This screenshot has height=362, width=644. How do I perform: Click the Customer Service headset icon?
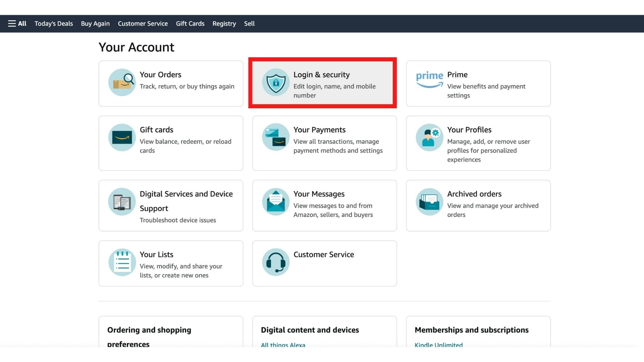click(276, 262)
